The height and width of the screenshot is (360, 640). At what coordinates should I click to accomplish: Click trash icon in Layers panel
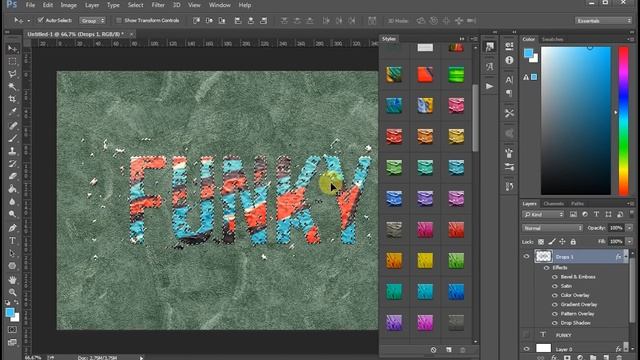point(619,358)
